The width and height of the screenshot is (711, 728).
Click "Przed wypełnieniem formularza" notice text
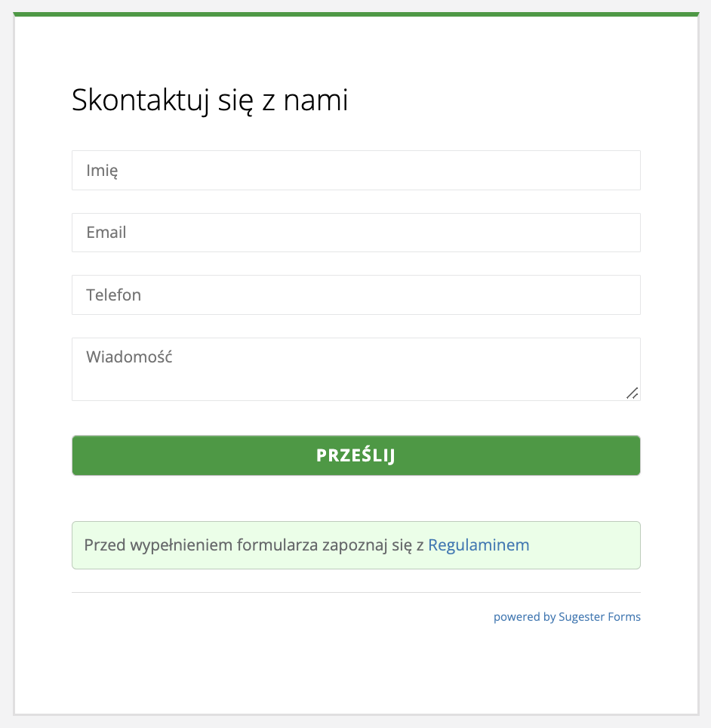point(200,545)
